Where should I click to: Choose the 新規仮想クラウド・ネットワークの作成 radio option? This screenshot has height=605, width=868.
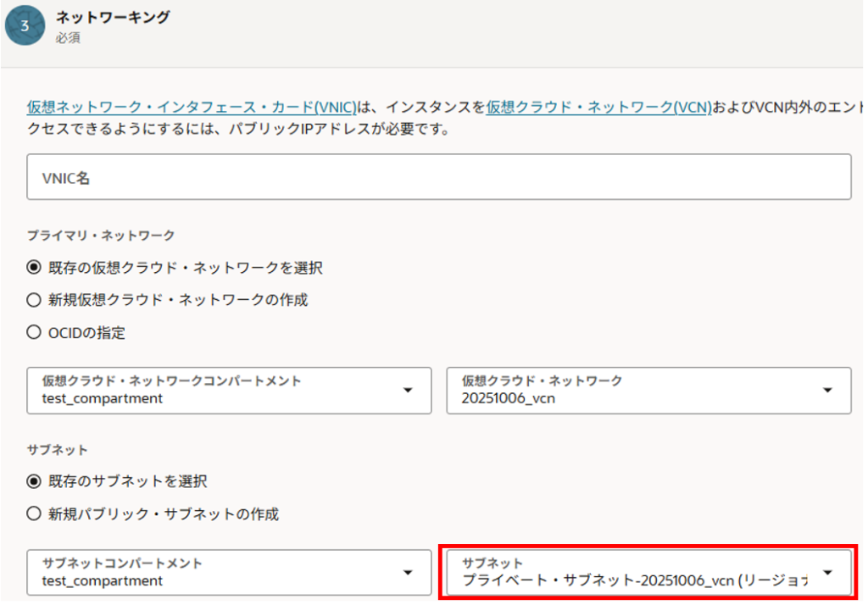tap(34, 300)
